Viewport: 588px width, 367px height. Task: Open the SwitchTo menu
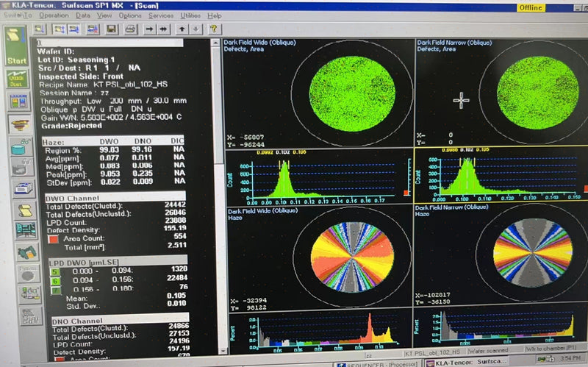[18, 15]
